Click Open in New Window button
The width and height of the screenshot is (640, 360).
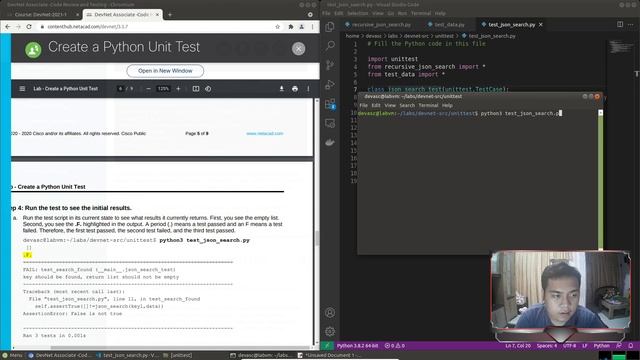point(165,71)
